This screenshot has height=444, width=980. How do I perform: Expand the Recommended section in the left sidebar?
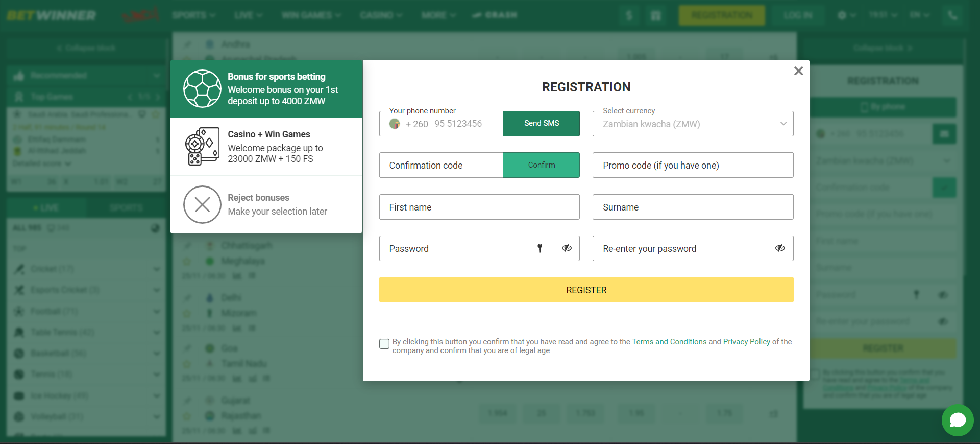[x=86, y=76]
